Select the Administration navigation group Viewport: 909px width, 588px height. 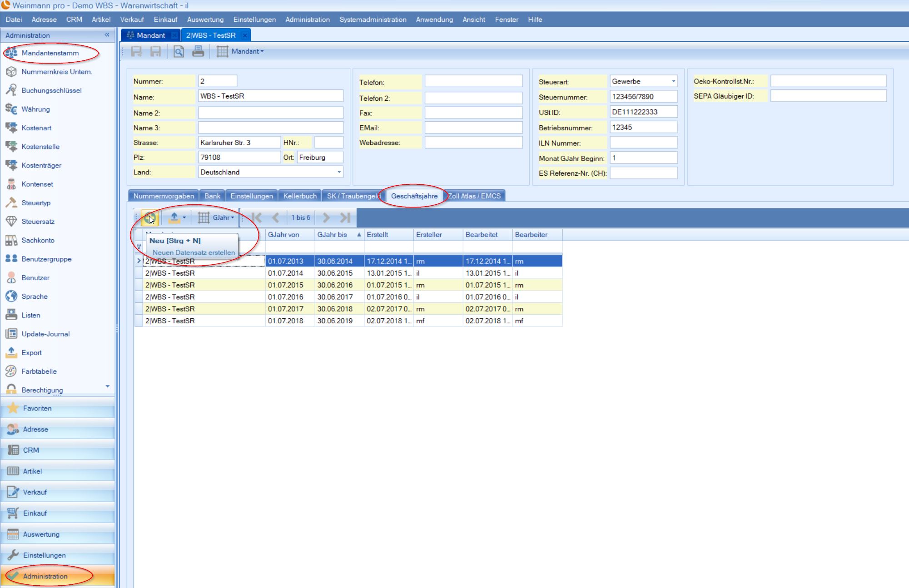(x=57, y=576)
